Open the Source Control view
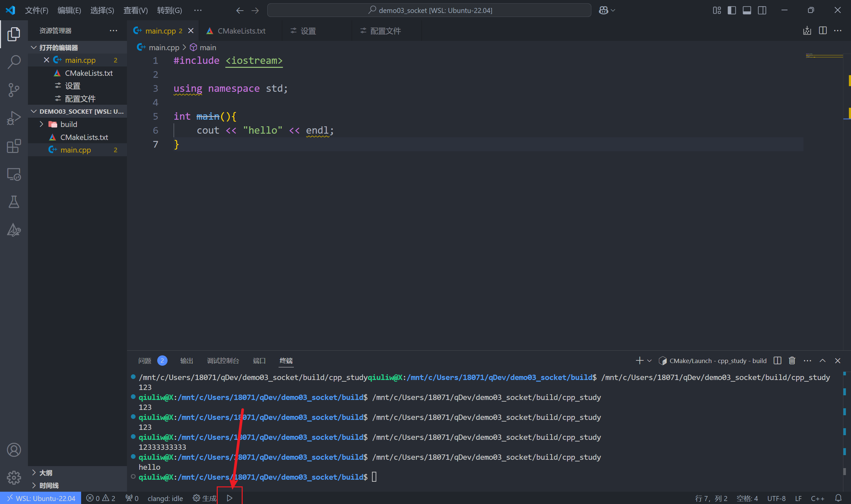This screenshot has height=504, width=851. 14,90
